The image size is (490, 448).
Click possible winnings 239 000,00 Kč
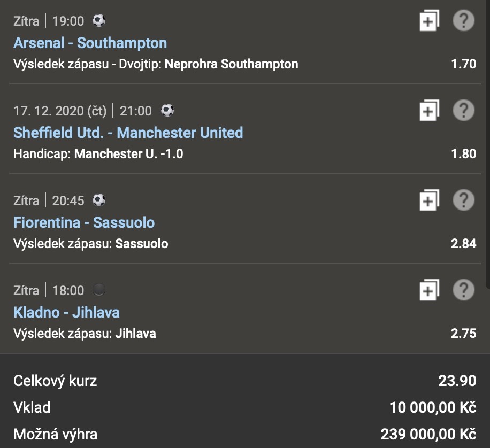tap(428, 434)
